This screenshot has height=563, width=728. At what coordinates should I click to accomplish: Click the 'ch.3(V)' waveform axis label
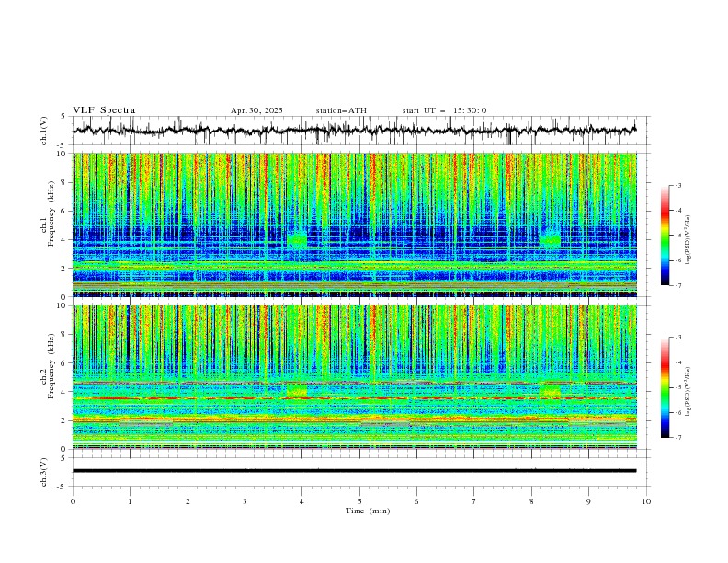click(44, 472)
